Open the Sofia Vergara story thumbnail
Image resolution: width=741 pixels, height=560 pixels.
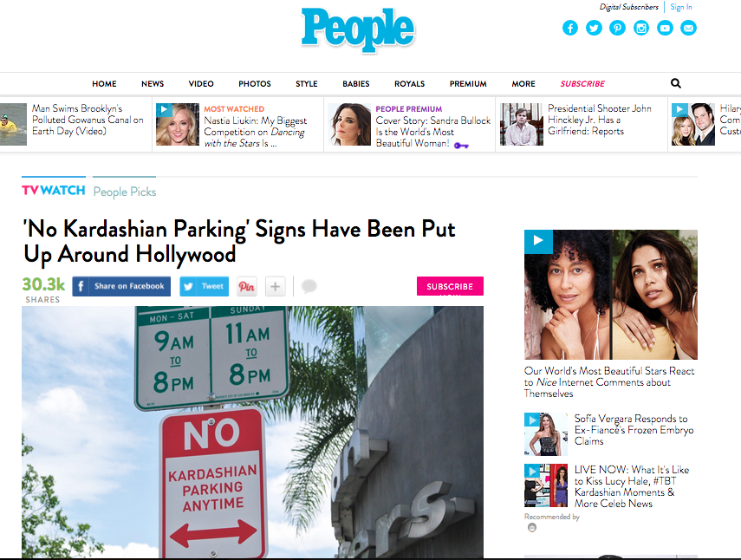(546, 433)
